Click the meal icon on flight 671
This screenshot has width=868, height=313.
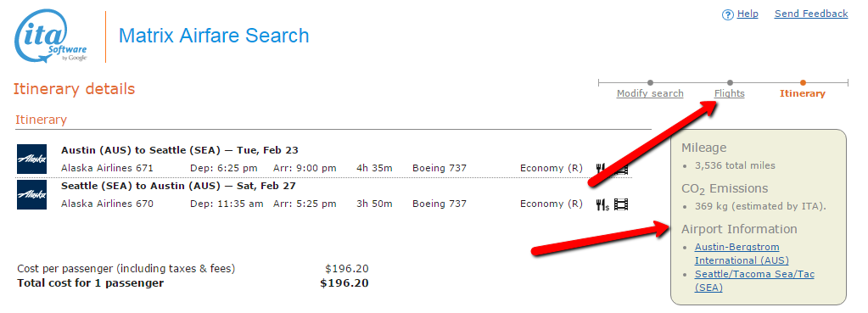600,168
